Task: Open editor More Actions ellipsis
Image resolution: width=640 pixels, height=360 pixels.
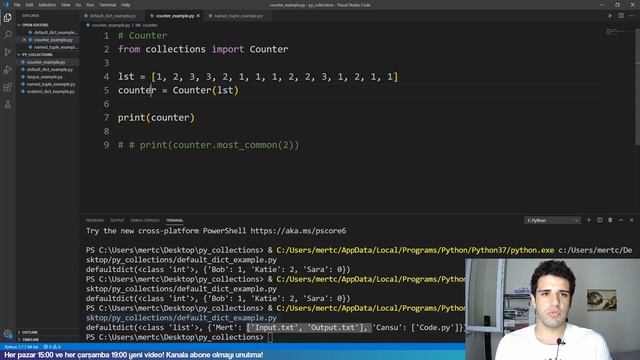Action: click(x=631, y=16)
